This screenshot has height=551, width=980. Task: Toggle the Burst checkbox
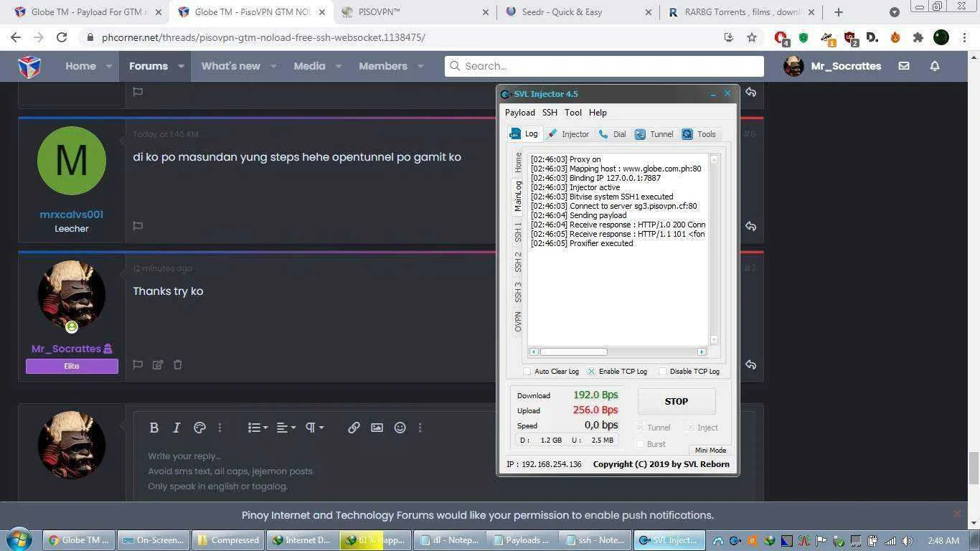coord(641,444)
